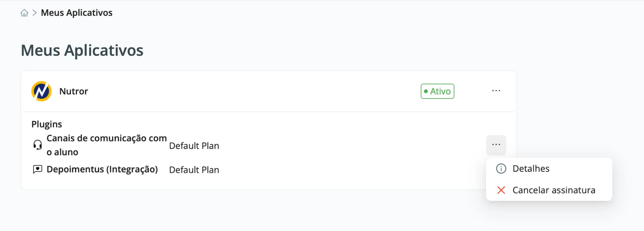
Task: Open the Nutror three-dot options menu
Action: (x=496, y=91)
